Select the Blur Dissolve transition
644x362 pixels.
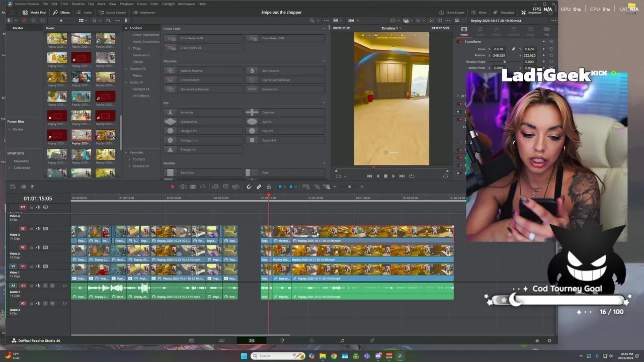click(285, 71)
